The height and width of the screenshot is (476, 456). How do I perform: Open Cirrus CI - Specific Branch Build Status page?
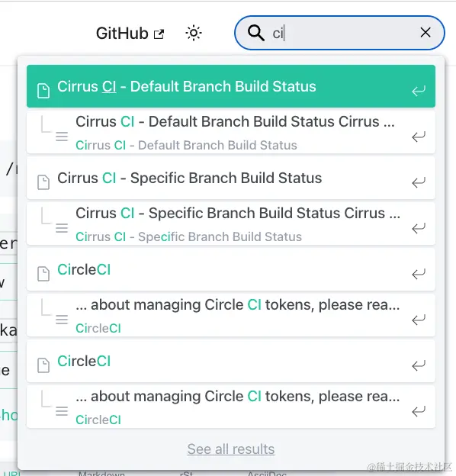[231, 178]
